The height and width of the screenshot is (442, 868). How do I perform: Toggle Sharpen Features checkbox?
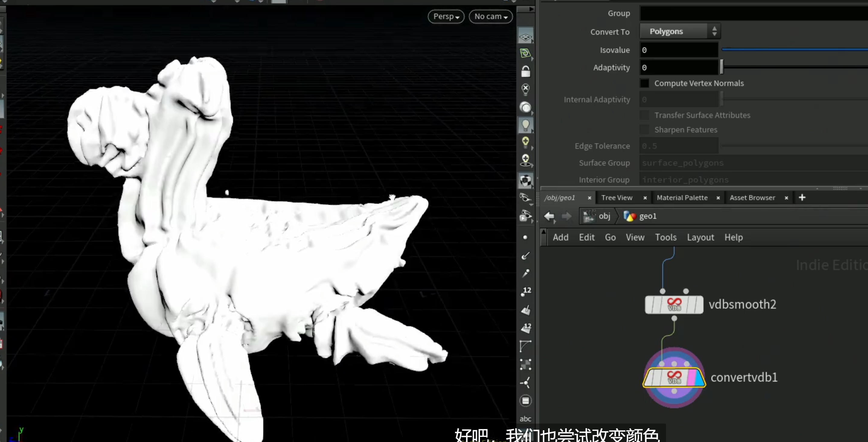[644, 130]
